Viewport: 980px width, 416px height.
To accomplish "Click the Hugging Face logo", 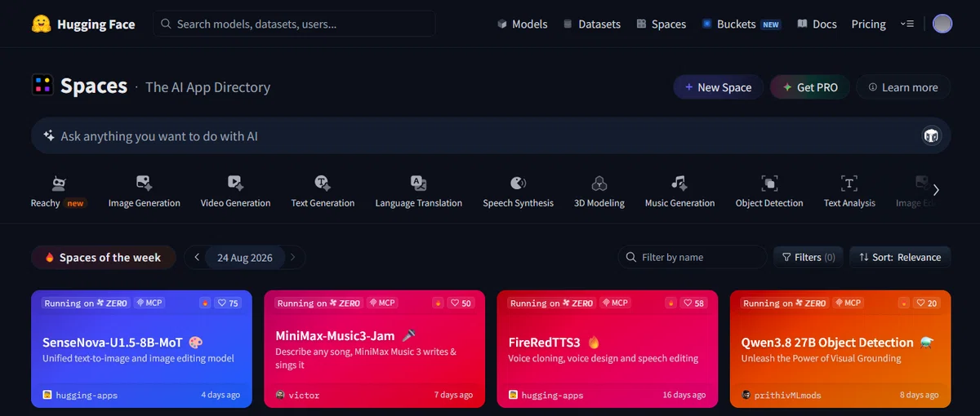I will tap(42, 24).
